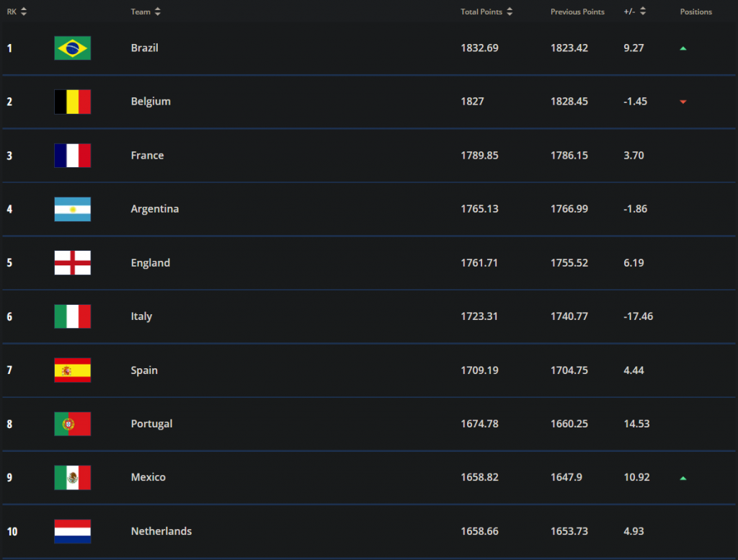Click the Argentina flag icon
The height and width of the screenshot is (560, 738).
coord(72,209)
